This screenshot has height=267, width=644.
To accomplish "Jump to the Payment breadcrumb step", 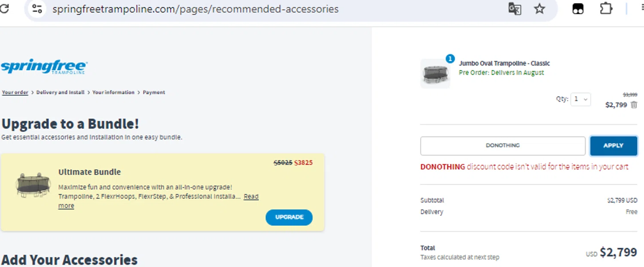I will [x=154, y=92].
